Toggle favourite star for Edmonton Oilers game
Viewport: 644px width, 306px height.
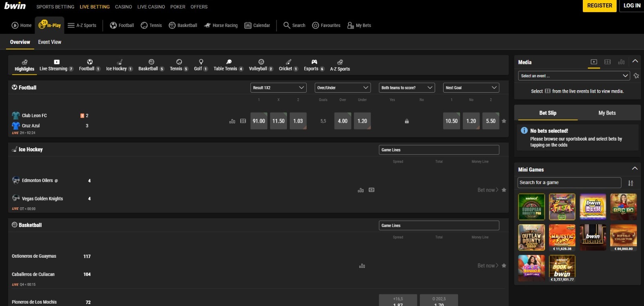pos(504,190)
